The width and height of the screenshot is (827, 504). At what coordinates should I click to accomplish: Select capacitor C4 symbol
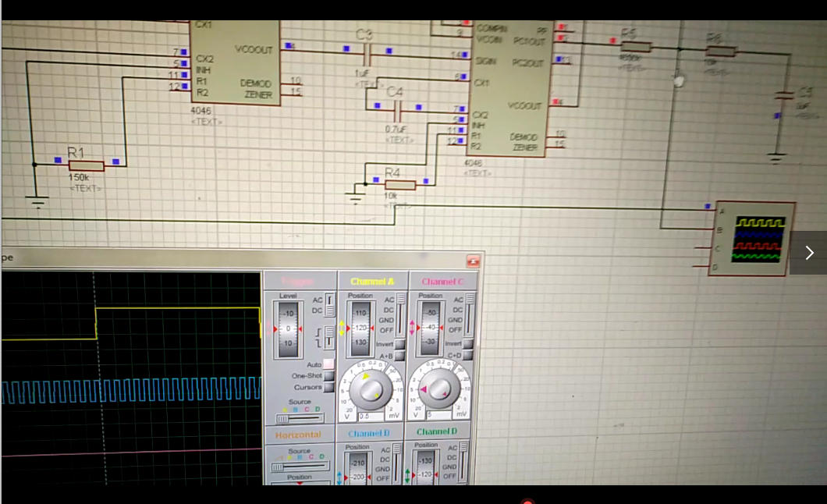coord(398,112)
